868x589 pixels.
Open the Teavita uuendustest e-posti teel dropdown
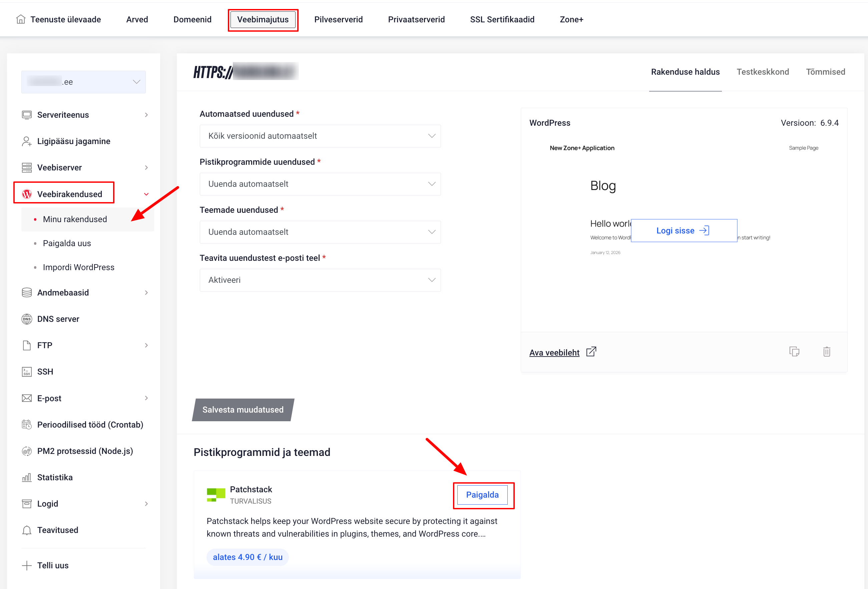[320, 280]
